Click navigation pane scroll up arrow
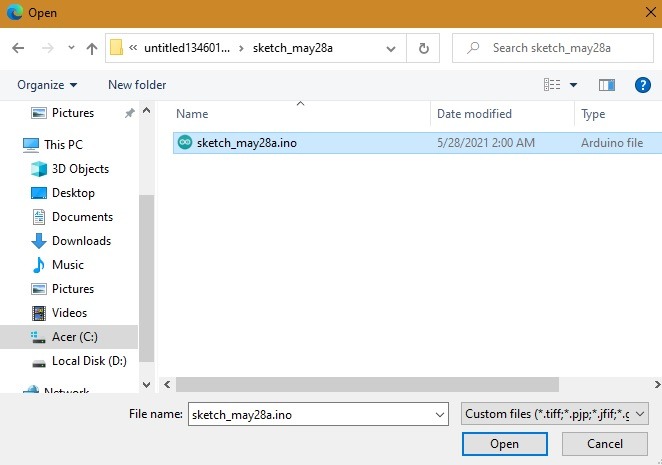The image size is (662, 465). coord(147,111)
